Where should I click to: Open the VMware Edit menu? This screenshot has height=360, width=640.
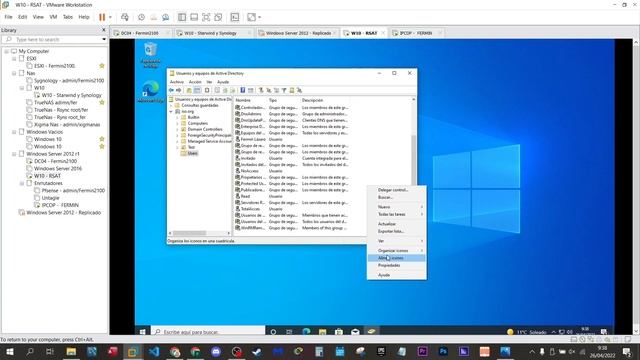[22, 17]
